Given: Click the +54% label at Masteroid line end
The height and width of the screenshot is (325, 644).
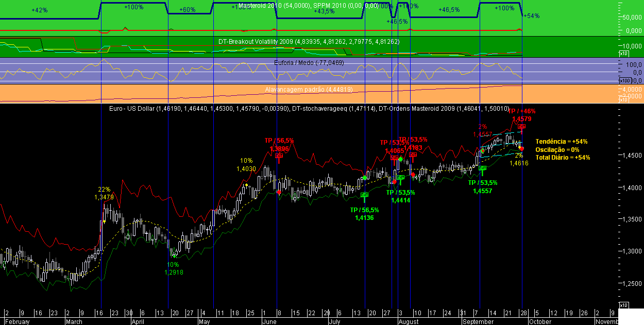Looking at the screenshot, I should coord(531,16).
